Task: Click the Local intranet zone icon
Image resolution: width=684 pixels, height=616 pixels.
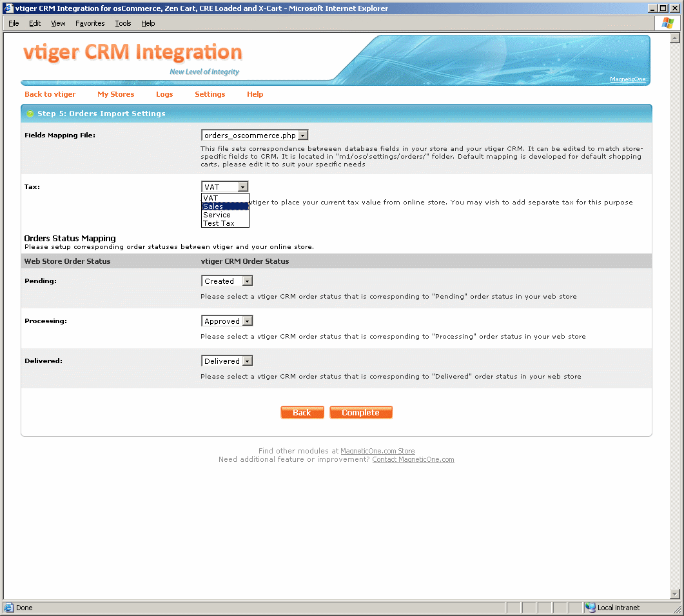Action: pyautogui.click(x=591, y=607)
